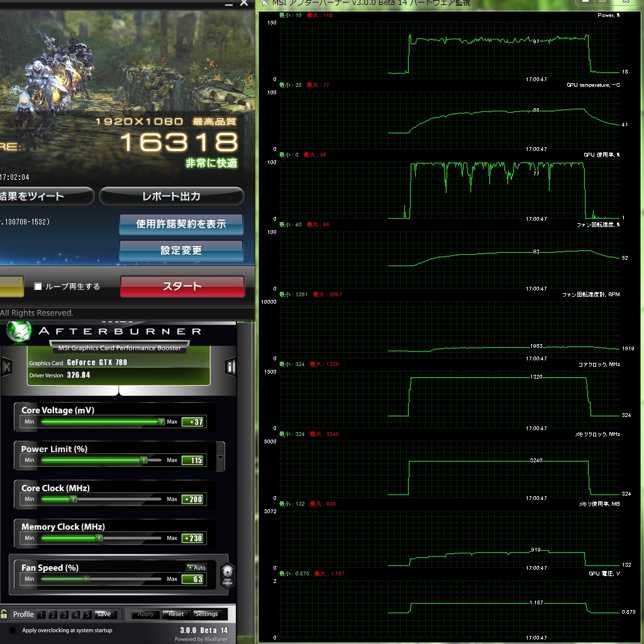
Task: Click the red スタート button
Action: pyautogui.click(x=182, y=286)
